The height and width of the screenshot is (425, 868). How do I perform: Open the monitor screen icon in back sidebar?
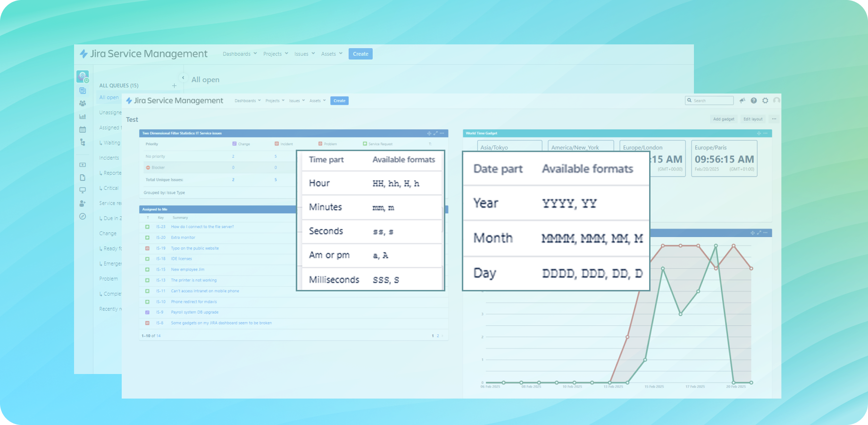click(x=83, y=190)
